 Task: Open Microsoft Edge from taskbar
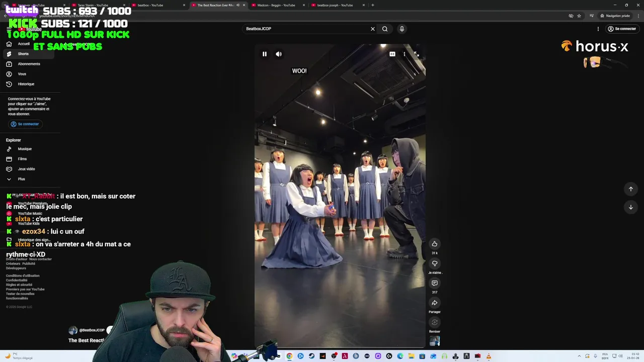(x=400, y=356)
